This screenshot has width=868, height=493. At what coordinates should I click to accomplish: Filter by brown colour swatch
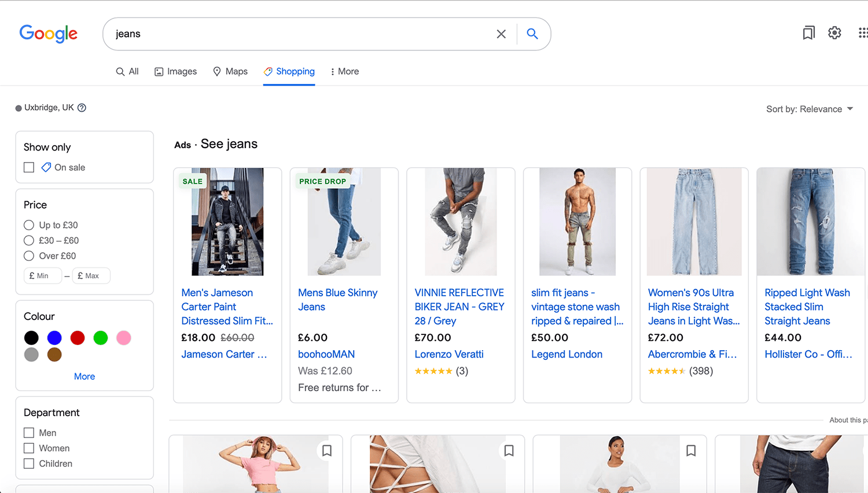[x=54, y=354]
